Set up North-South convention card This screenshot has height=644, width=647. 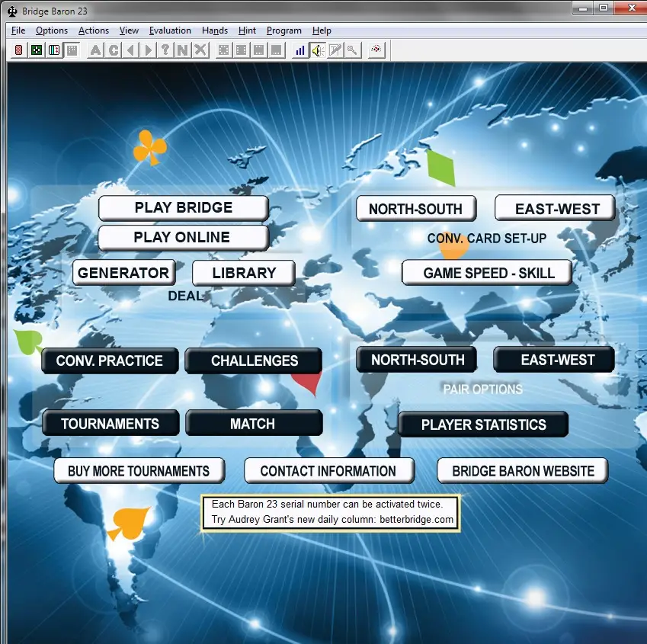click(416, 208)
